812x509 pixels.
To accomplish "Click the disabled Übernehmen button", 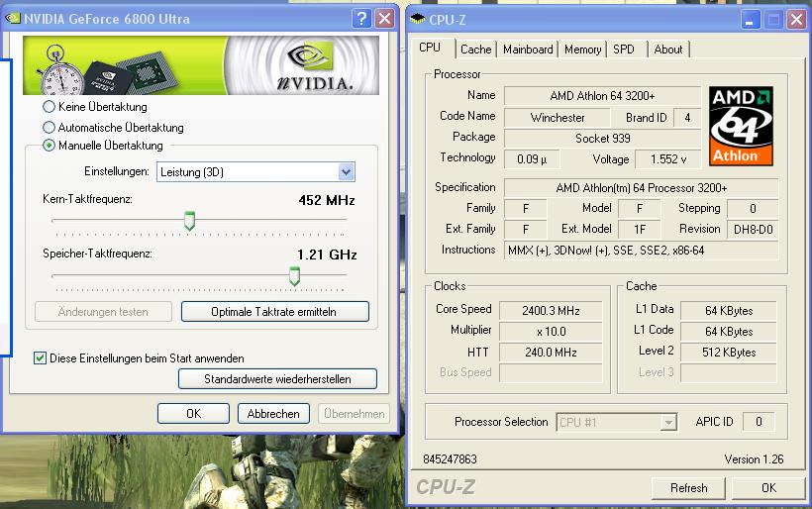I will [x=355, y=413].
